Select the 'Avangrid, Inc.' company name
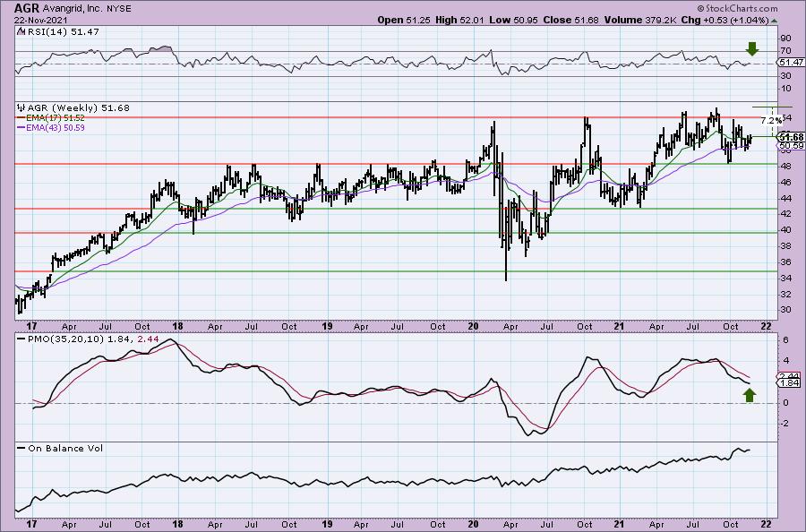 pos(71,9)
